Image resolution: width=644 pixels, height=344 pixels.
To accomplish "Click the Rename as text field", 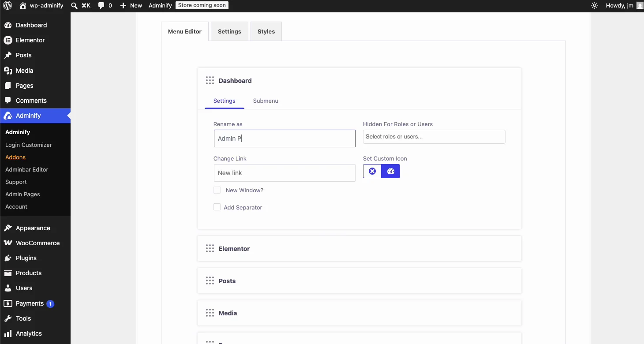I will tap(285, 138).
